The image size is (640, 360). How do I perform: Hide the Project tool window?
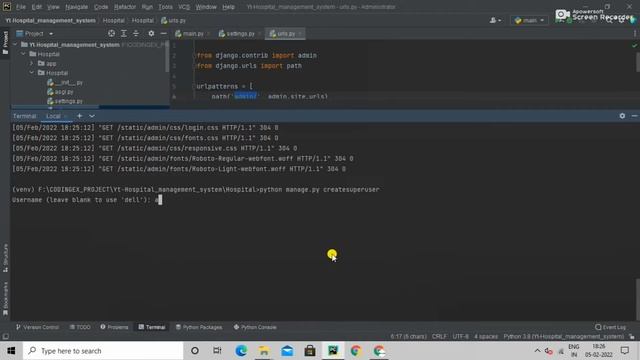[164, 33]
